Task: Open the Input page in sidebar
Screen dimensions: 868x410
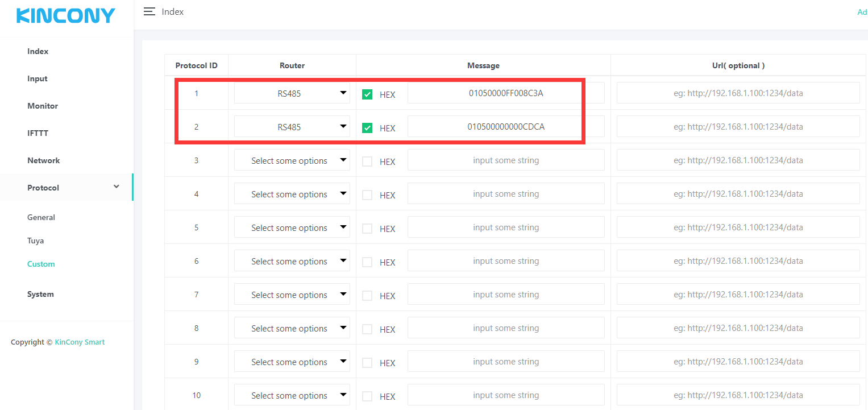Action: pos(38,78)
